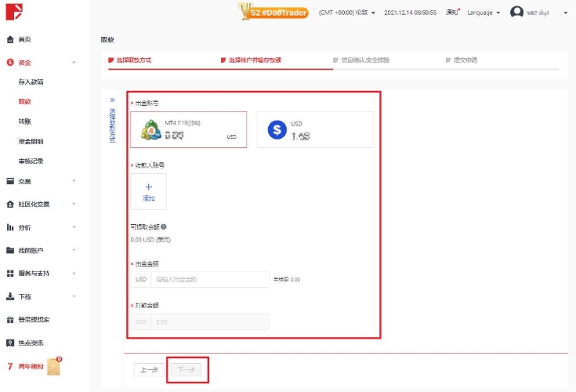Expand the 交易 sidebar menu
The width and height of the screenshot is (576, 392).
pos(74,181)
